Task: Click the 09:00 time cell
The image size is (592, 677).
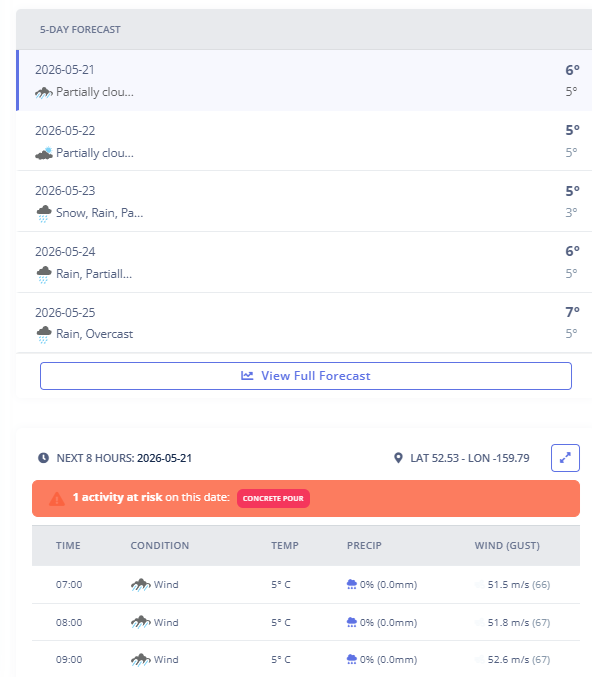Action: pyautogui.click(x=69, y=660)
